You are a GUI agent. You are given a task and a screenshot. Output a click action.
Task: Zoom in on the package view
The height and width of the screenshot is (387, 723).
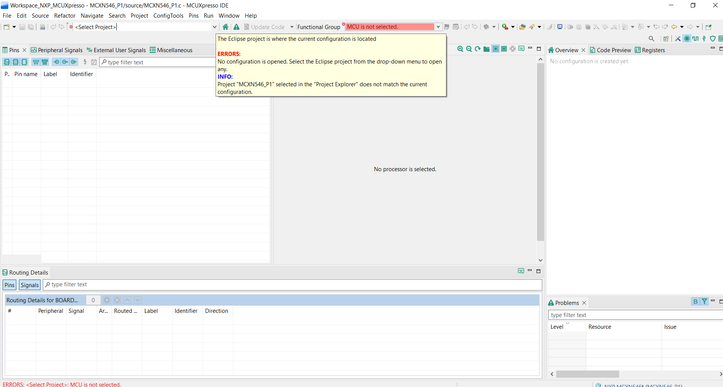(x=460, y=49)
